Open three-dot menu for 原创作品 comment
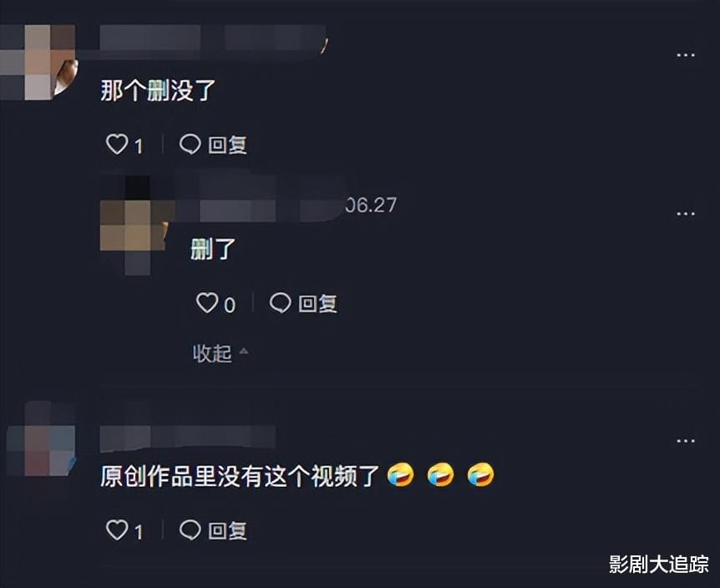720x588 pixels. (x=685, y=441)
